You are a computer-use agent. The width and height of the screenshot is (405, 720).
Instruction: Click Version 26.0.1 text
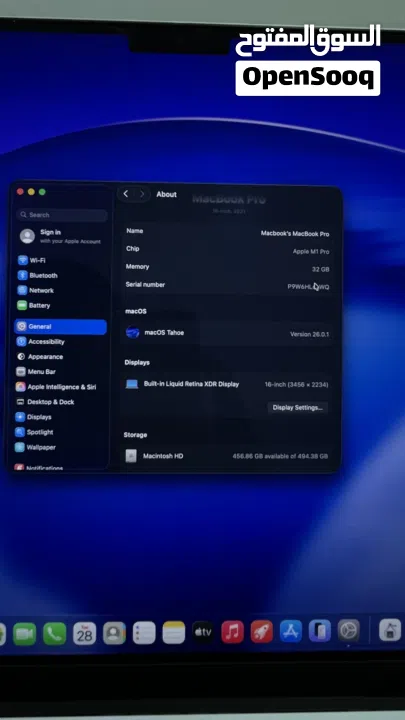tap(309, 334)
